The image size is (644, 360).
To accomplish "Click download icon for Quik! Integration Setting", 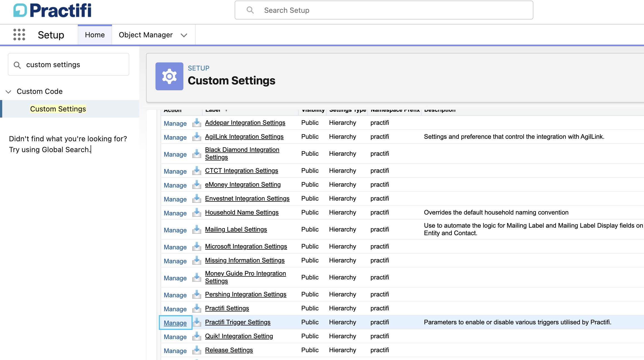I will coord(197,336).
